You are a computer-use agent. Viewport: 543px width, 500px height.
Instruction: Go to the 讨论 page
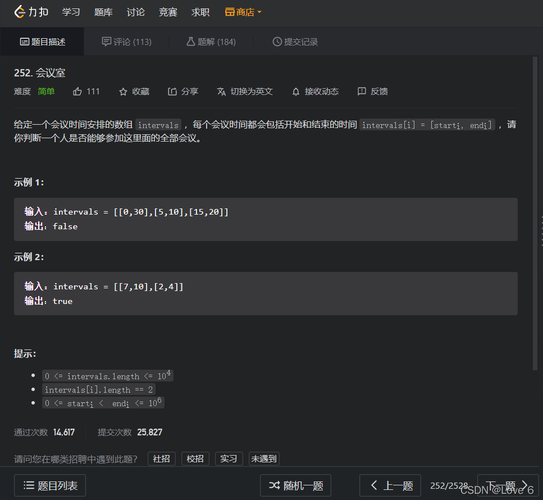click(135, 12)
